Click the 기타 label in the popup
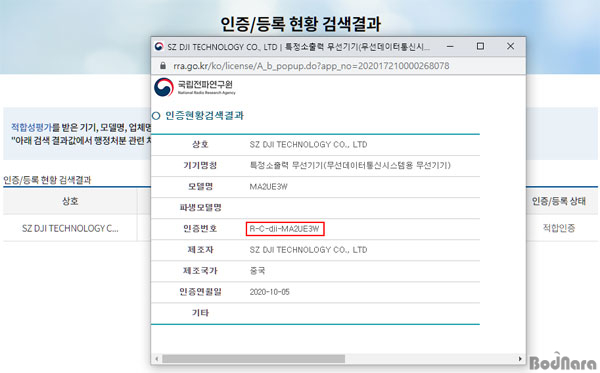This screenshot has width=600, height=373. [200, 313]
